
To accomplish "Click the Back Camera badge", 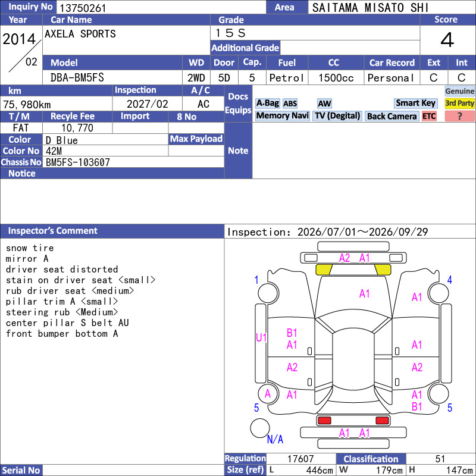I will coord(392,116).
